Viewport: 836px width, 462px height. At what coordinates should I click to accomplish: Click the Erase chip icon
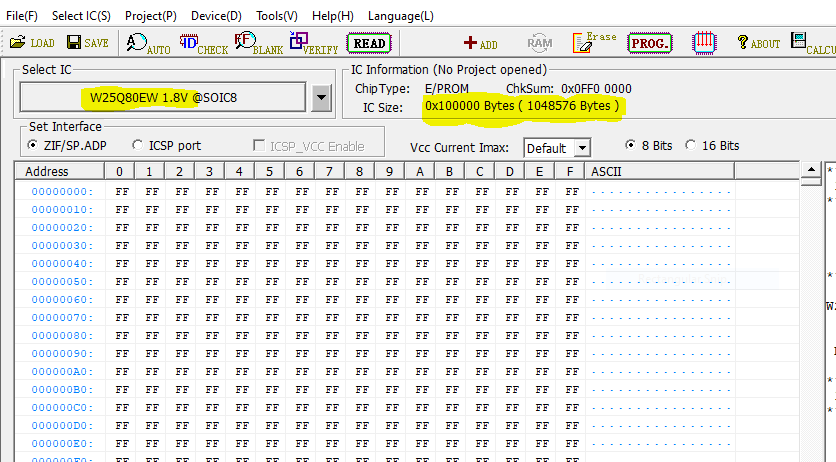594,43
